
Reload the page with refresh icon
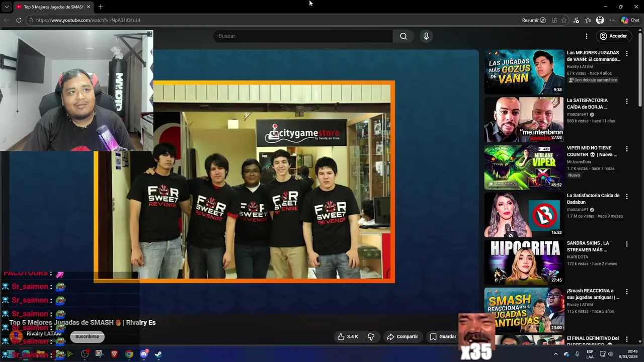(19, 20)
